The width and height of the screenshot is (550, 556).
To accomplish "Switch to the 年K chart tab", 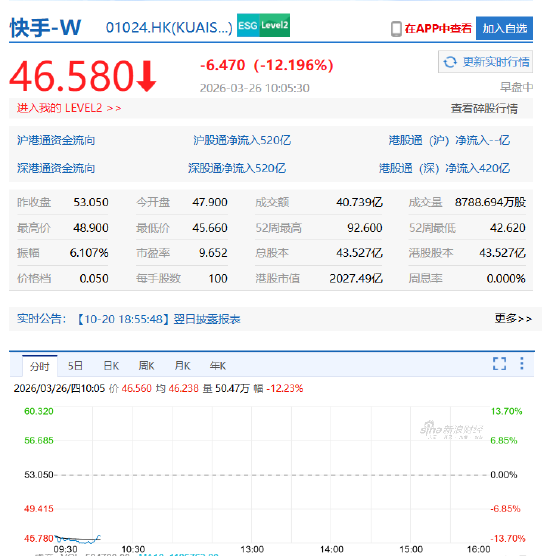I will 217,366.
